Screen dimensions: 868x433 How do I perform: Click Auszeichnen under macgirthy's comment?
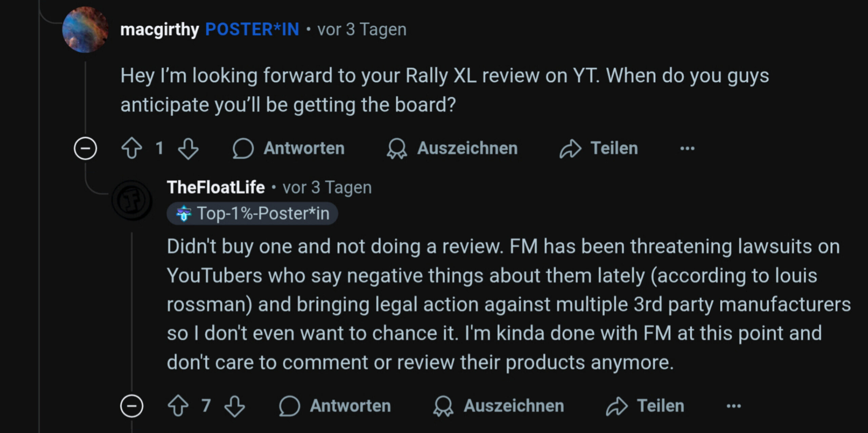[x=467, y=148]
